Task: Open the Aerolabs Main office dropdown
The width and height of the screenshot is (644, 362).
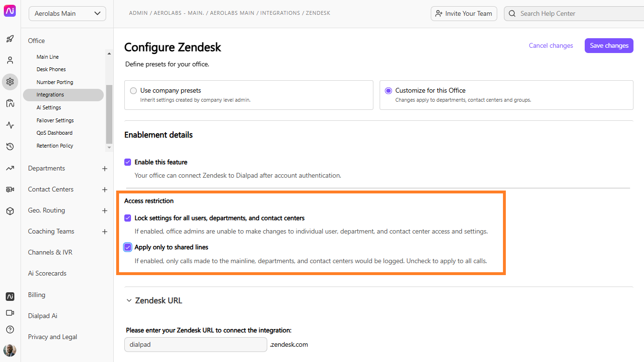Action: pos(67,13)
